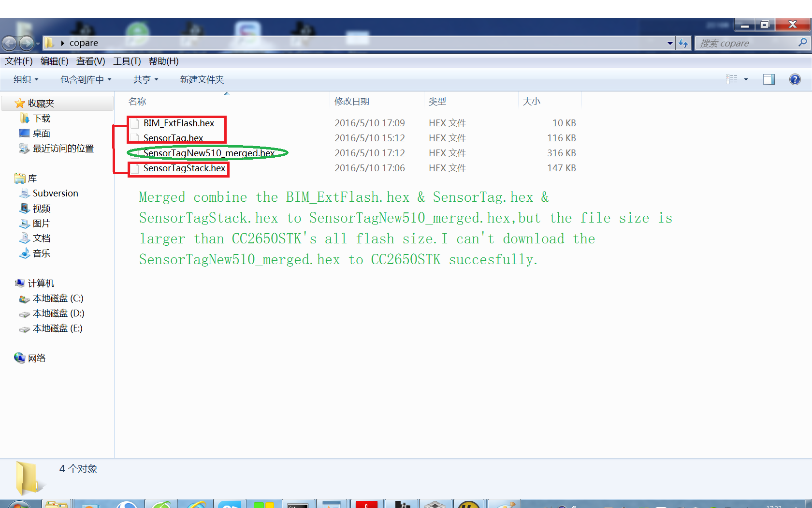This screenshot has height=508, width=812.
Task: Open 本地磁盘 (E:) drive
Action: coord(58,328)
